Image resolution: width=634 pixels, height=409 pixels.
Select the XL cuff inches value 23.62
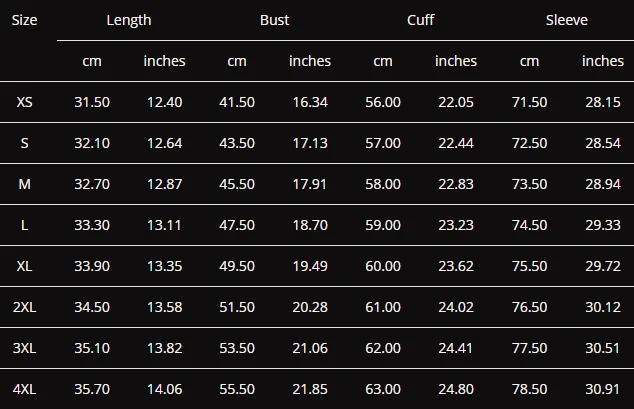(x=456, y=266)
